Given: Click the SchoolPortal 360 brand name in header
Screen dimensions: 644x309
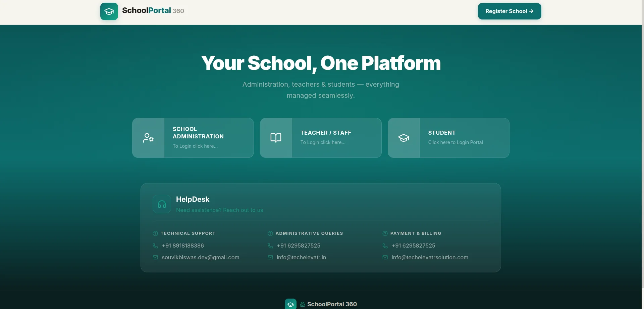Looking at the screenshot, I should 153,11.
